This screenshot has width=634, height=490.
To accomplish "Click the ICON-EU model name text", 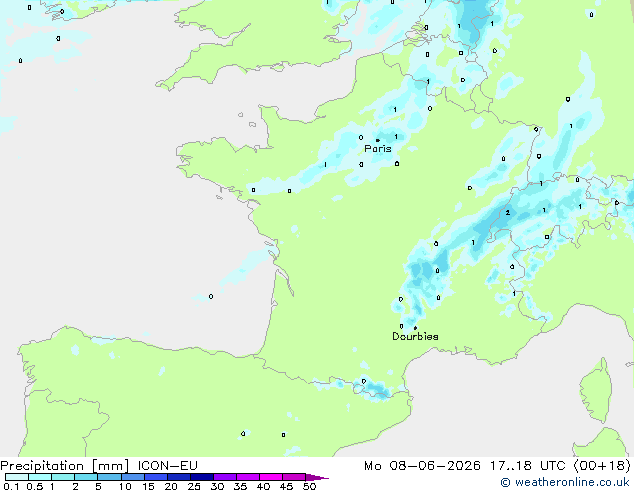I will 168,466.
